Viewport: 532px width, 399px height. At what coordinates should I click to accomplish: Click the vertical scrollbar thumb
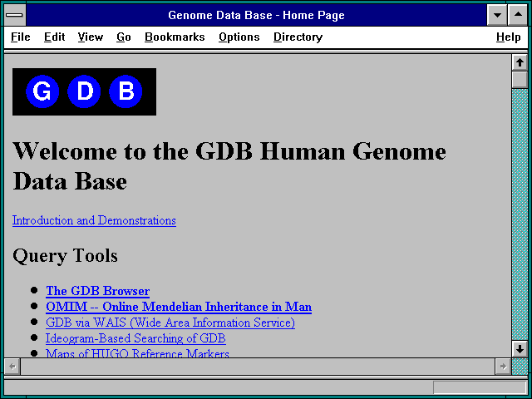tap(520, 80)
